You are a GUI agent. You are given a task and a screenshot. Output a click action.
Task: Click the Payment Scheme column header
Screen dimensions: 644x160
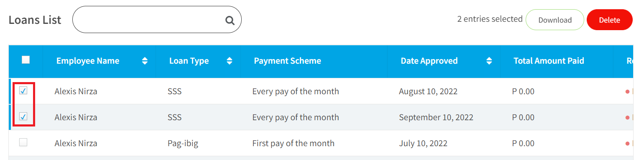tap(287, 61)
